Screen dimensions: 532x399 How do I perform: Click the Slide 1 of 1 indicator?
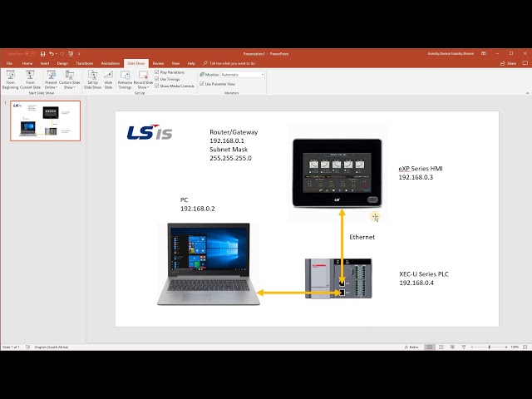[x=11, y=347]
